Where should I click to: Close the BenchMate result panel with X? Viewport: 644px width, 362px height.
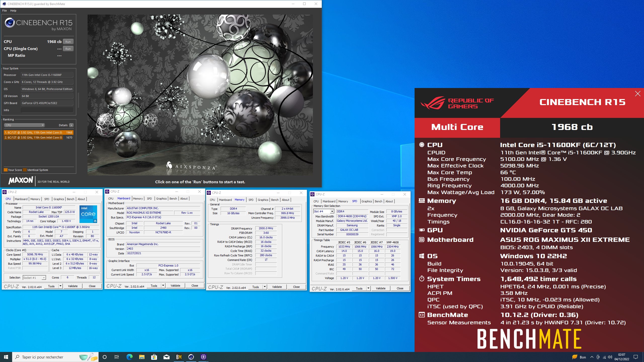tap(637, 94)
